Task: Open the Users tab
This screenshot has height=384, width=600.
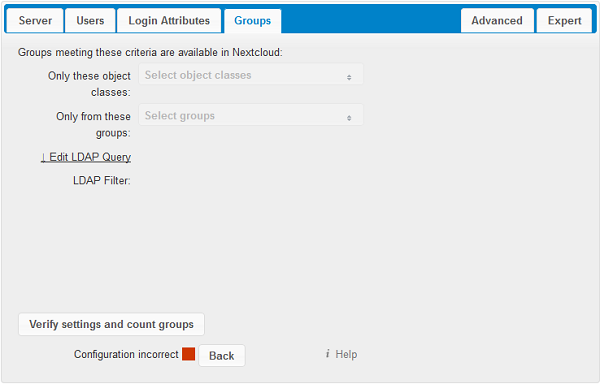Action: [x=90, y=21]
